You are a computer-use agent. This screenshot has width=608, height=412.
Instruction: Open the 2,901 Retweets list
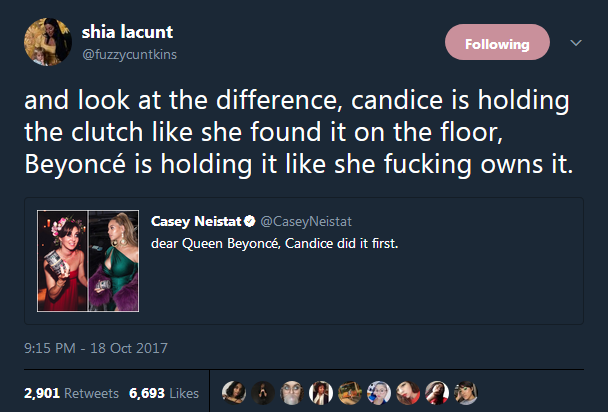[x=71, y=393]
